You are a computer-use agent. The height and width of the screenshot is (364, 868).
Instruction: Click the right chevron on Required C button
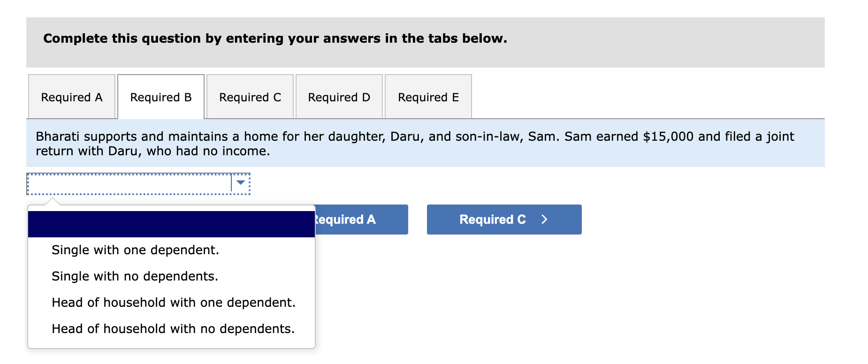544,220
